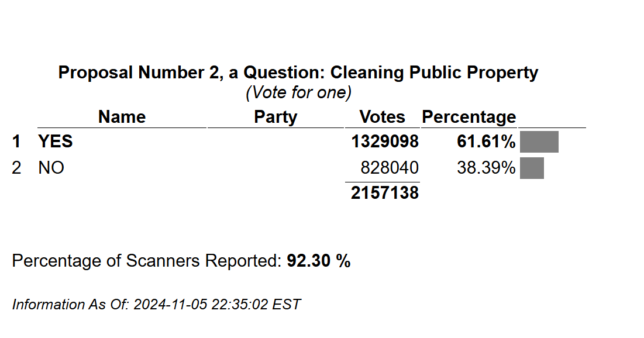Click the Information As Of timestamp
The width and height of the screenshot is (644, 338).
[x=157, y=304]
